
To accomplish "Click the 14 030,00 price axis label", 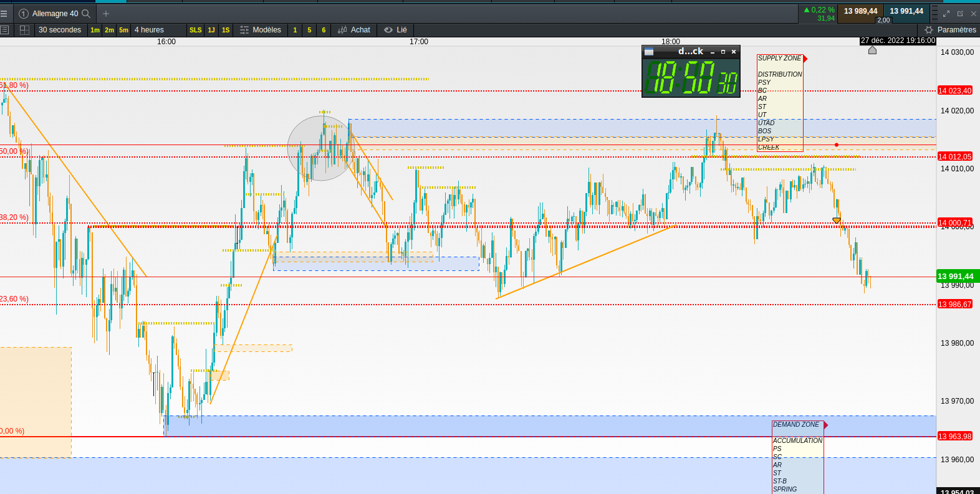I will (957, 52).
